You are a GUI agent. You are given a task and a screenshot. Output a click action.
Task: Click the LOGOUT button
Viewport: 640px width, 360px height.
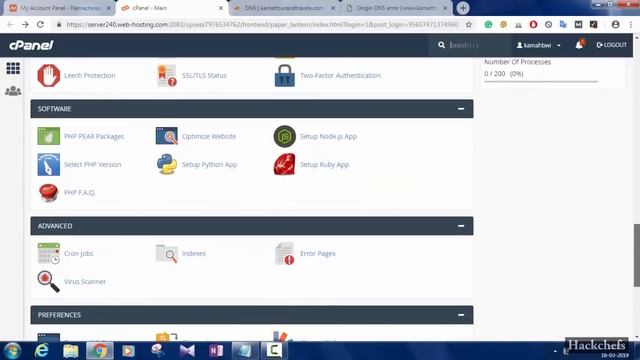[x=611, y=45]
